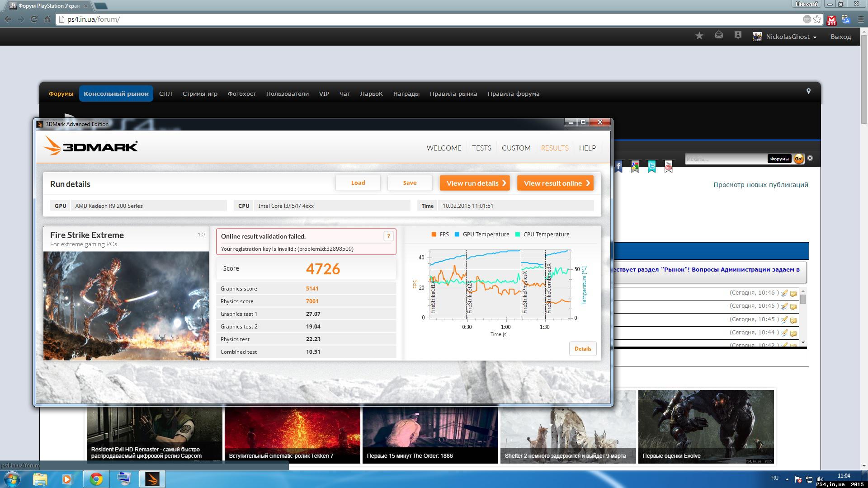Open Фотохост in forum navigation
Image resolution: width=868 pixels, height=488 pixels.
242,94
